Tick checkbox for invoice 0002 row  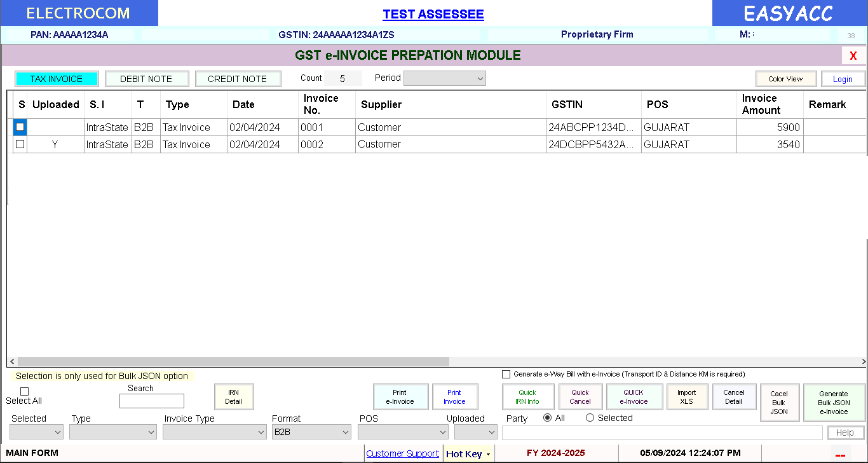20,144
